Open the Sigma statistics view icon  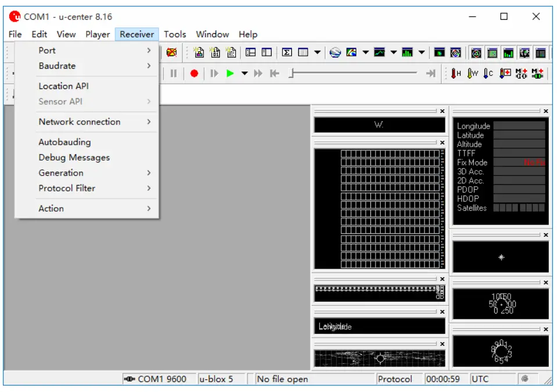point(287,52)
